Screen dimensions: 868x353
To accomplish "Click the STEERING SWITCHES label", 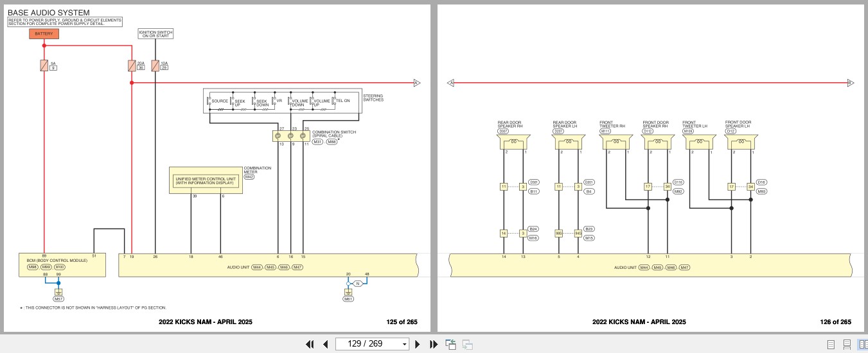I will point(373,98).
